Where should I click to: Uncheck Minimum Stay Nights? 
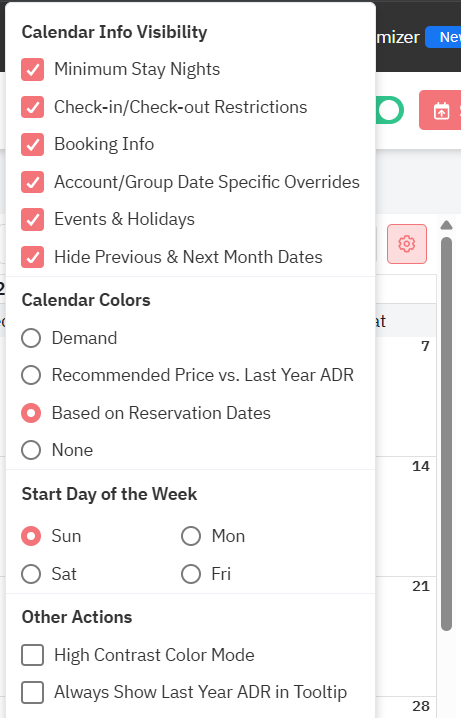point(33,70)
